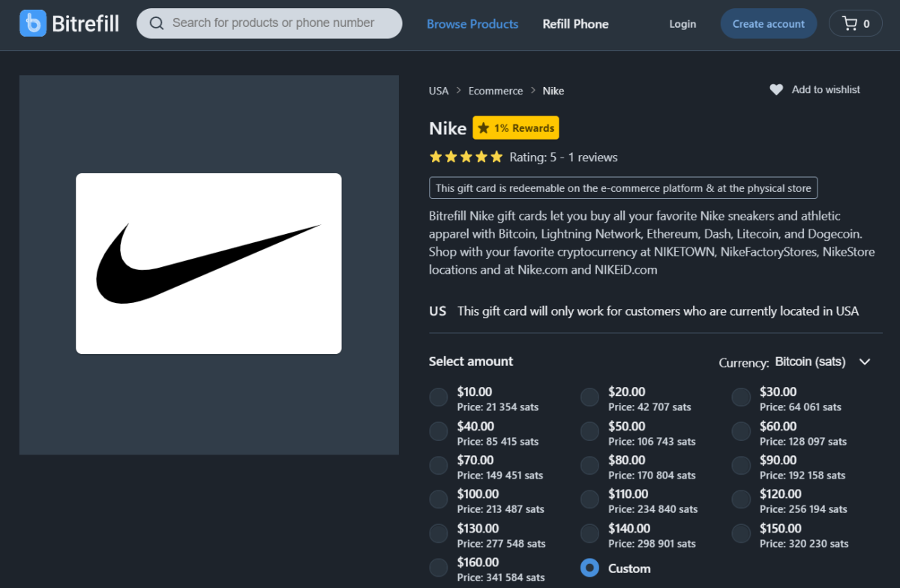Select the $10.00 amount option
Image resolution: width=900 pixels, height=588 pixels.
[438, 397]
